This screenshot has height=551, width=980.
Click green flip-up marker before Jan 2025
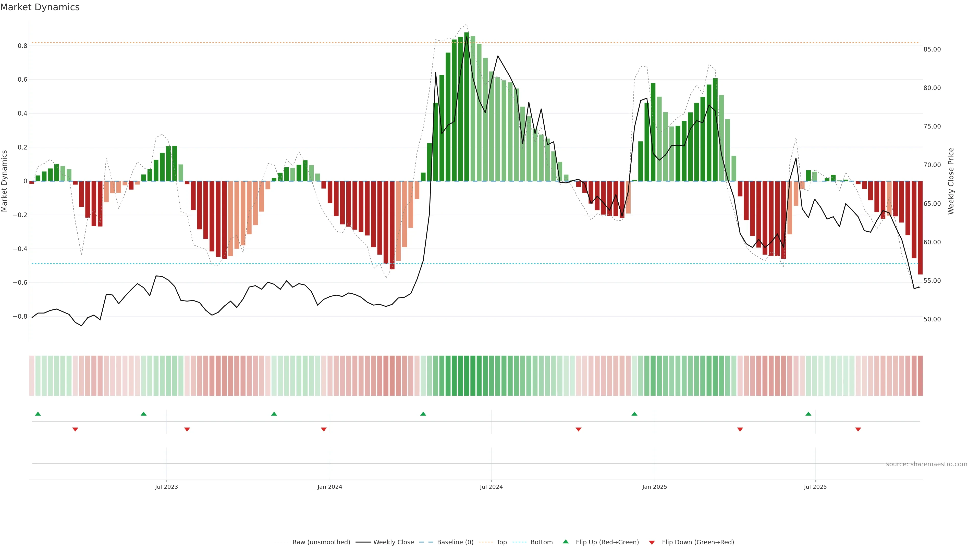pos(634,414)
